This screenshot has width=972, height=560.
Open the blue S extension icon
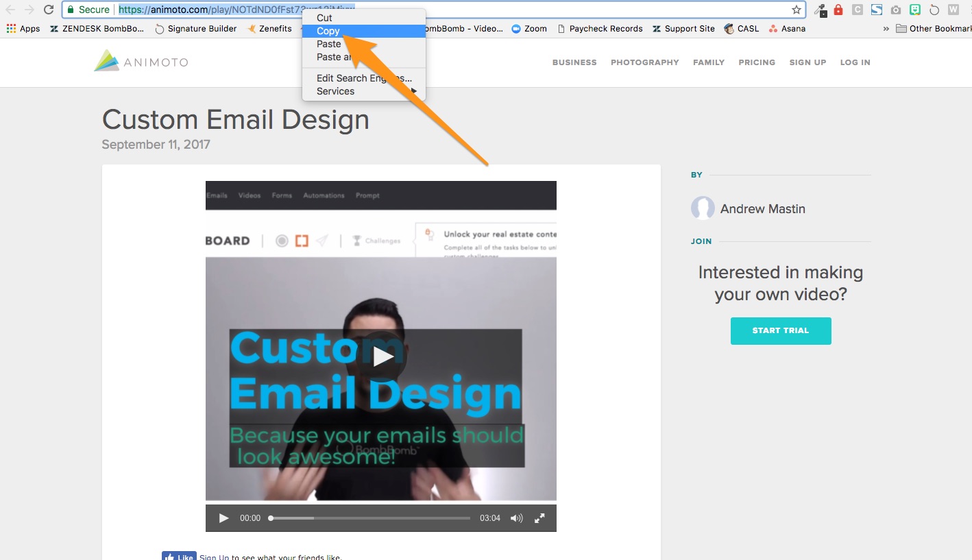[876, 10]
